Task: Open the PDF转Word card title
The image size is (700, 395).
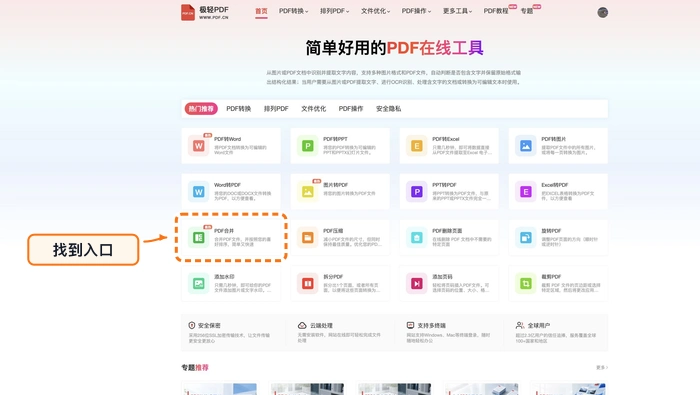Action: tap(227, 139)
